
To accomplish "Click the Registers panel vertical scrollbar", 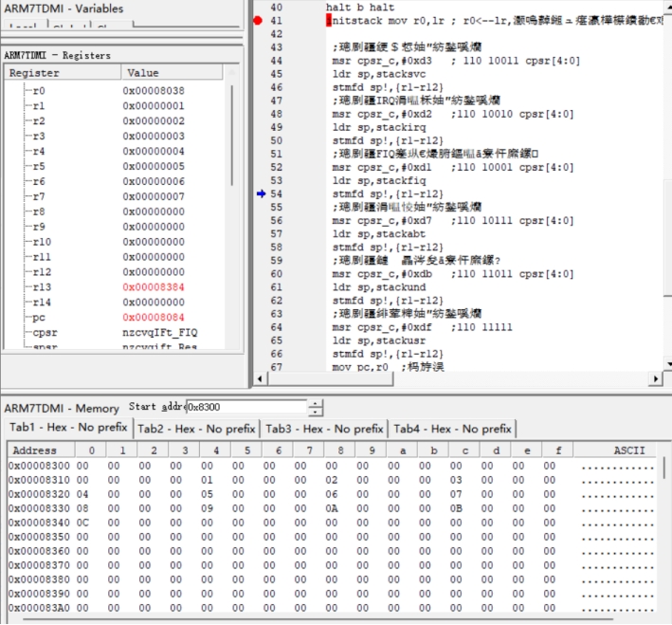I will click(232, 135).
